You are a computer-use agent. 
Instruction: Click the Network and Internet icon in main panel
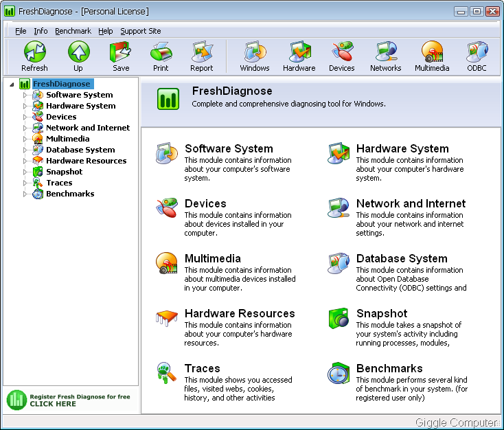tap(339, 207)
